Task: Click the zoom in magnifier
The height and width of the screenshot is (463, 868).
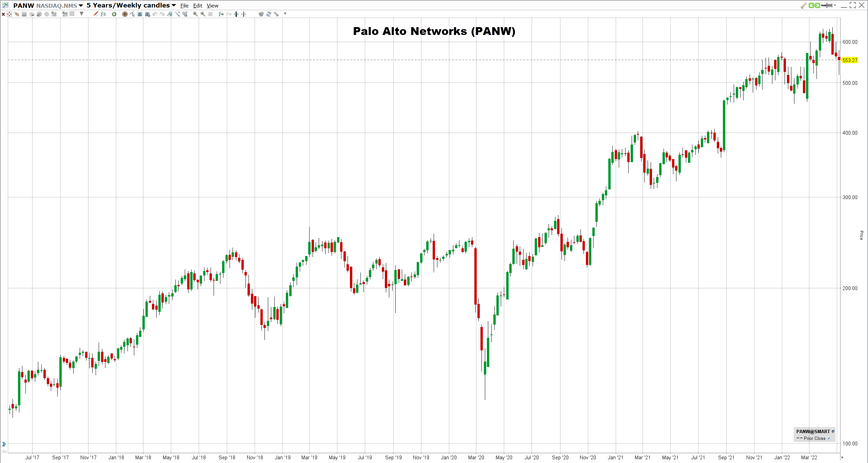Action: pyautogui.click(x=195, y=14)
